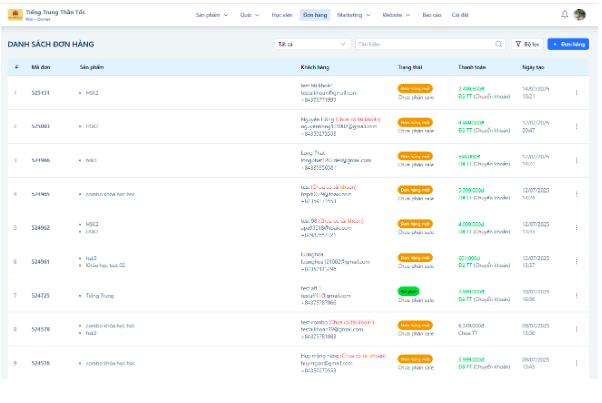Expand the Sản phẩm menu dropdown
This screenshot has width=602, height=403.
pyautogui.click(x=211, y=15)
